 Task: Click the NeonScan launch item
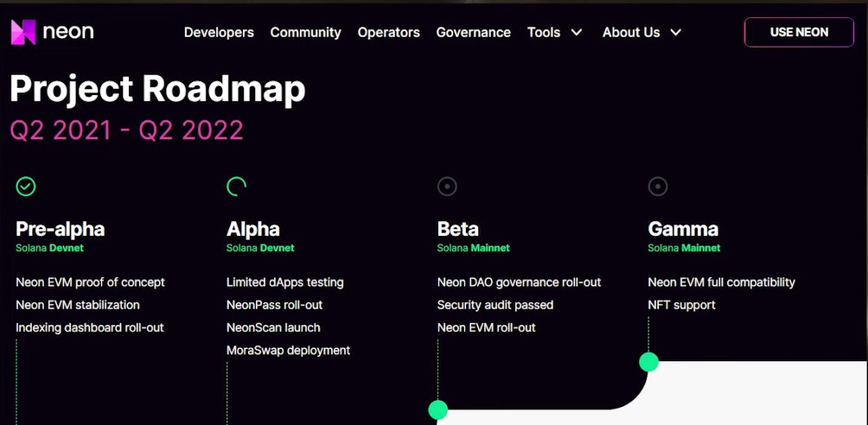tap(273, 327)
